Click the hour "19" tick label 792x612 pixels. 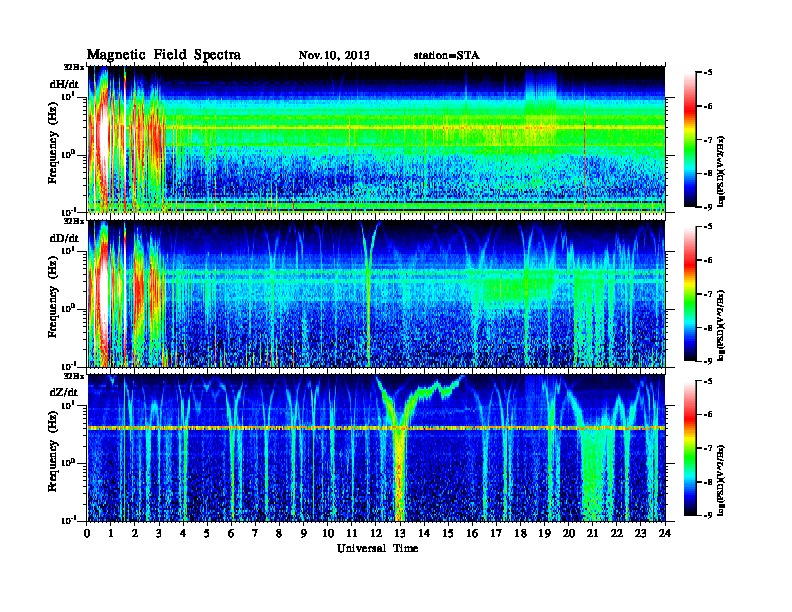(544, 533)
